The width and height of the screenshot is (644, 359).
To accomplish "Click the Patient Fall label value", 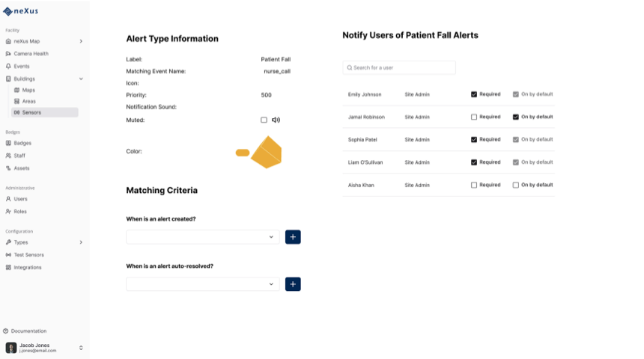I will [276, 60].
